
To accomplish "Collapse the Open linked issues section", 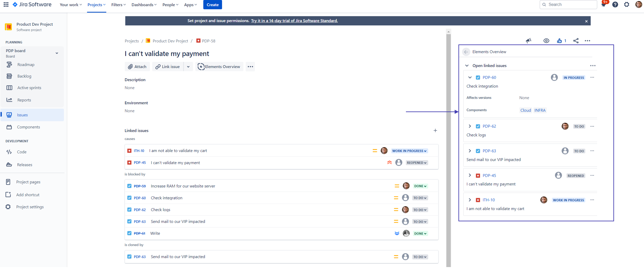I will click(x=467, y=66).
